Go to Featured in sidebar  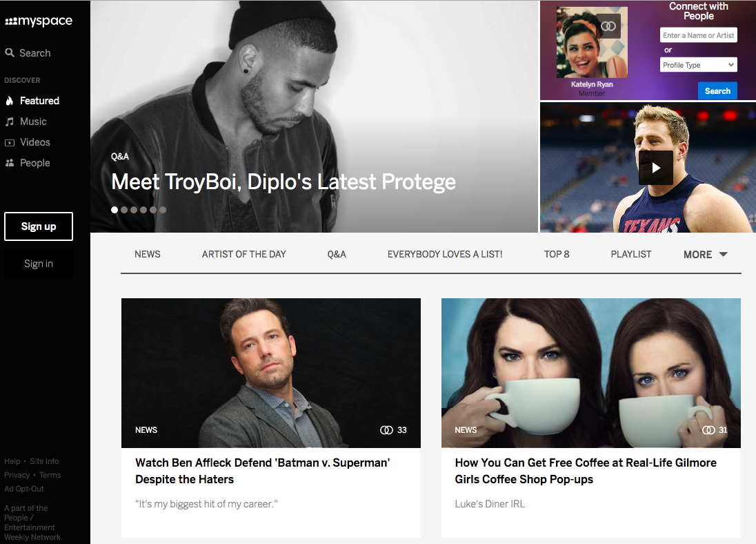[x=39, y=100]
